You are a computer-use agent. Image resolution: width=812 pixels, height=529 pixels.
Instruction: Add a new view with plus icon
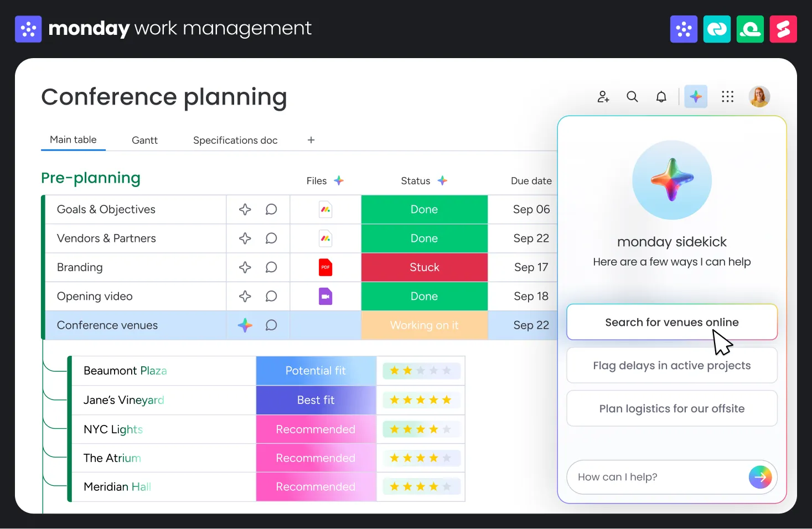pyautogui.click(x=311, y=140)
